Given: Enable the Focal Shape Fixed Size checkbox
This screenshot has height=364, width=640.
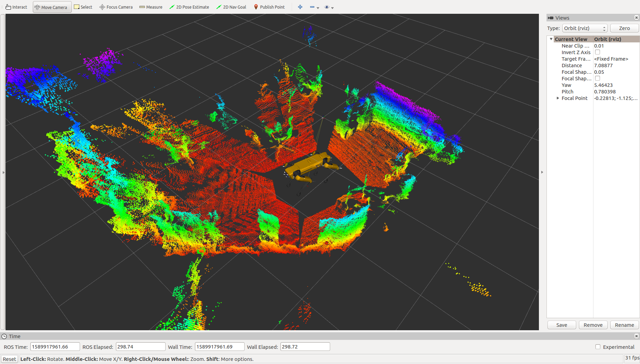Looking at the screenshot, I should coord(598,78).
